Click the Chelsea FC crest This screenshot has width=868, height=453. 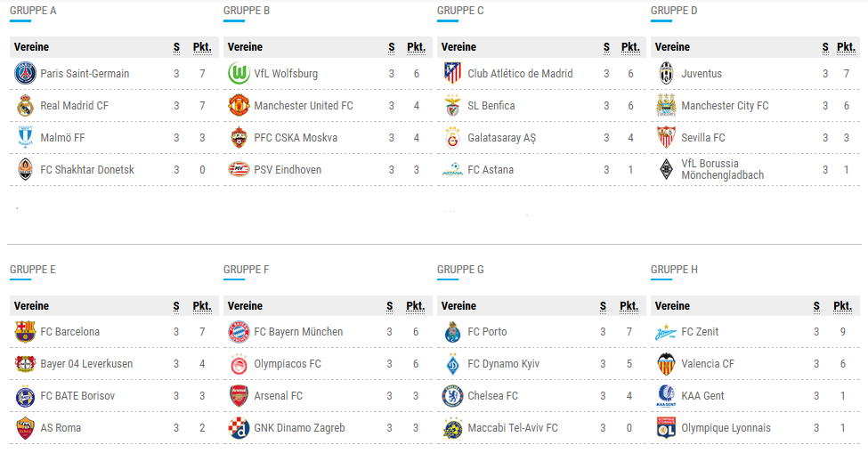pyautogui.click(x=452, y=396)
